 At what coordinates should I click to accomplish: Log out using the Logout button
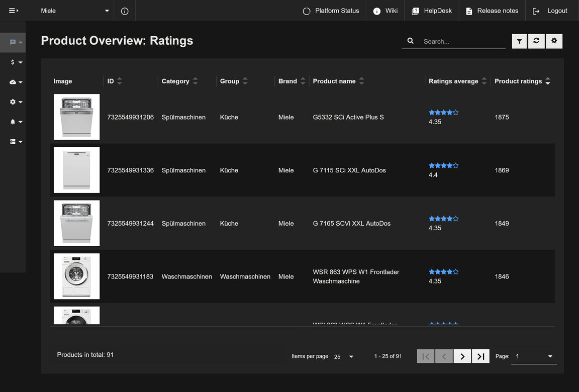550,11
